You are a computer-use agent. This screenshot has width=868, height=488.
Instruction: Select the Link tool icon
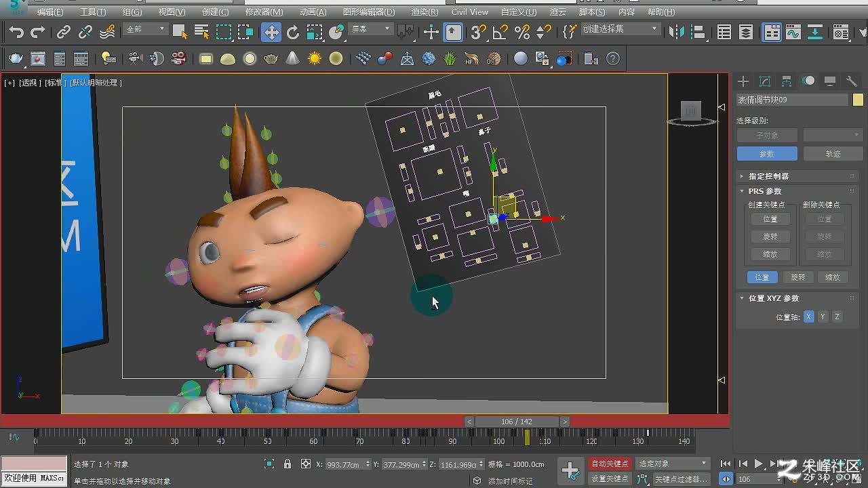coord(64,32)
